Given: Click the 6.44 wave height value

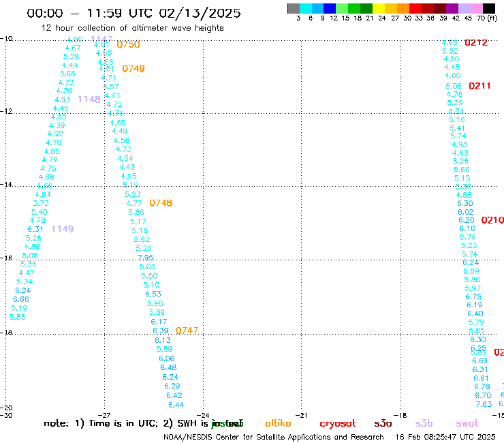Looking at the screenshot, I should pos(176,405).
